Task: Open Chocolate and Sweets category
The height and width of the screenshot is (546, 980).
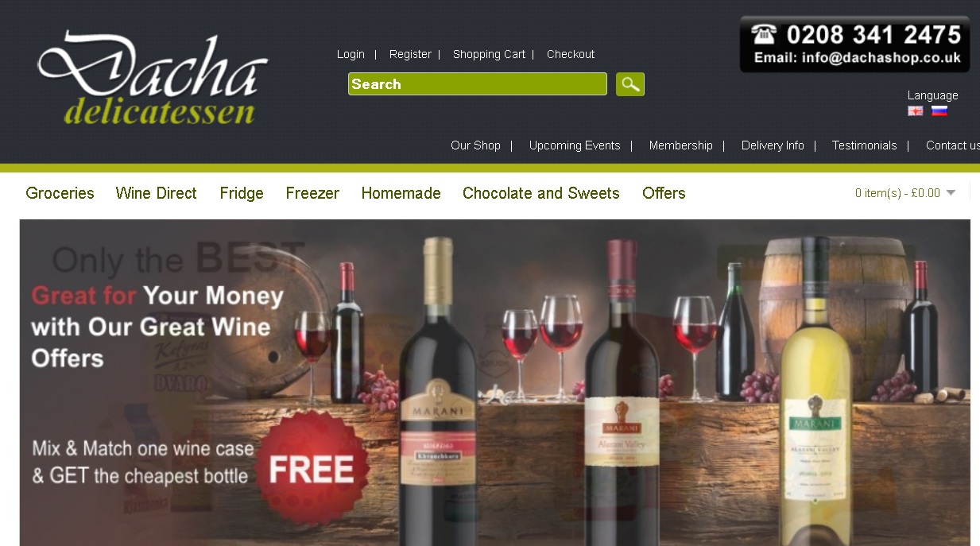Action: 540,193
